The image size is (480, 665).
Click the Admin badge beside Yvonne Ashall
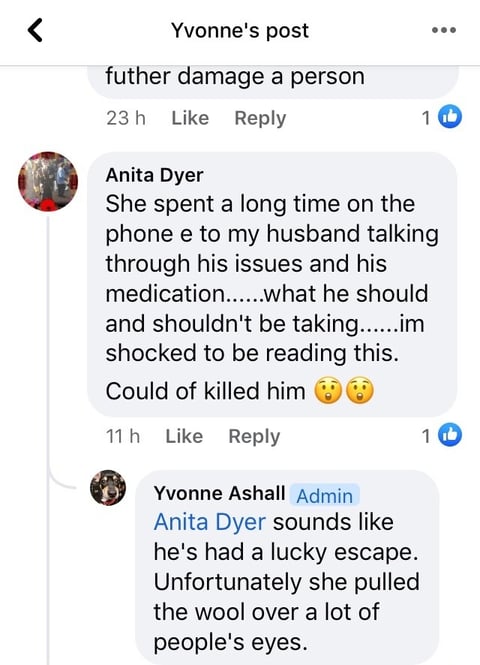(x=324, y=495)
